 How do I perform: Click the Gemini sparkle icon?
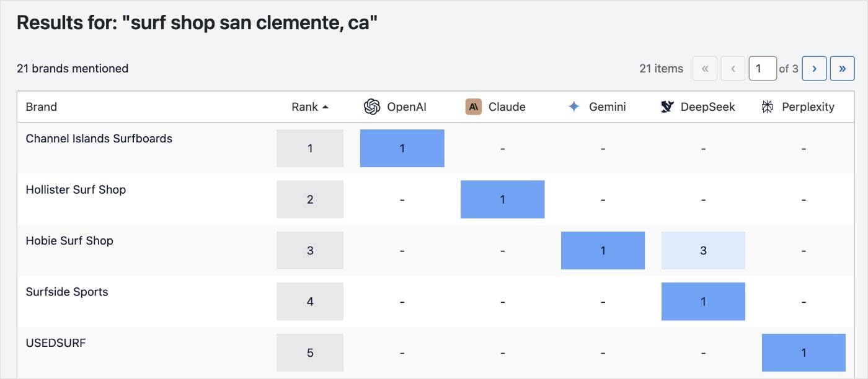pos(574,107)
